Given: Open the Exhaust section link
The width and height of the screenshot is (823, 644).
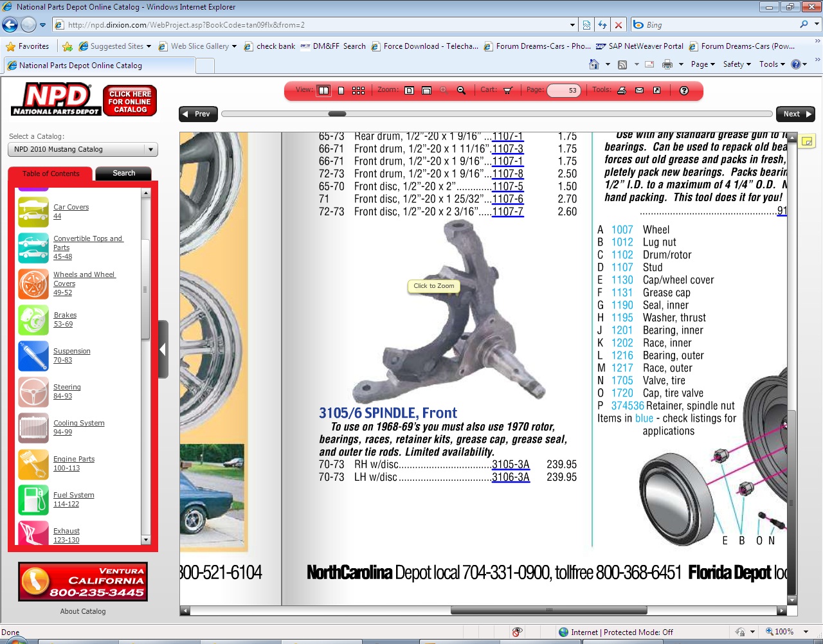Looking at the screenshot, I should coord(66,531).
